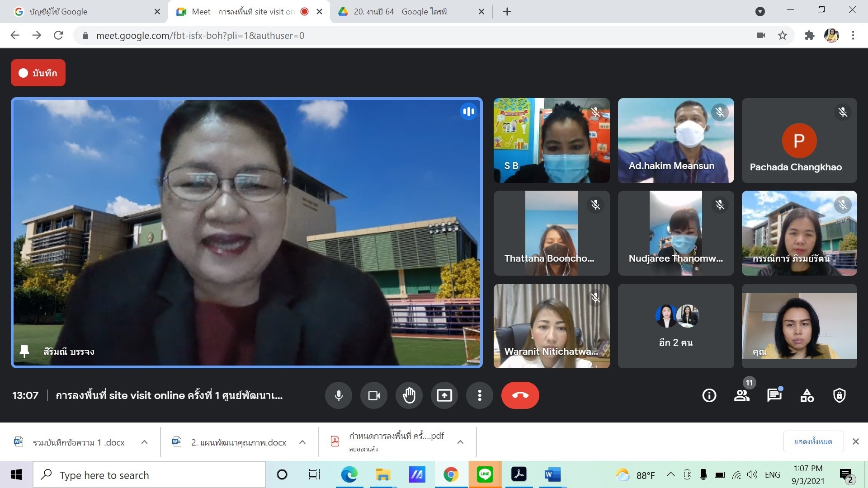
Task: Toggle the raise hand button
Action: [409, 395]
